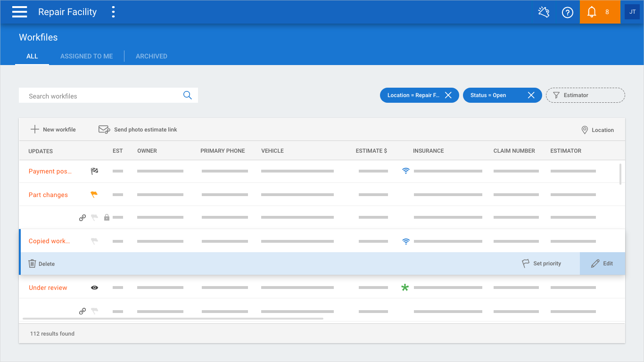Click the trash can Delete icon
The height and width of the screenshot is (362, 644).
click(x=32, y=263)
